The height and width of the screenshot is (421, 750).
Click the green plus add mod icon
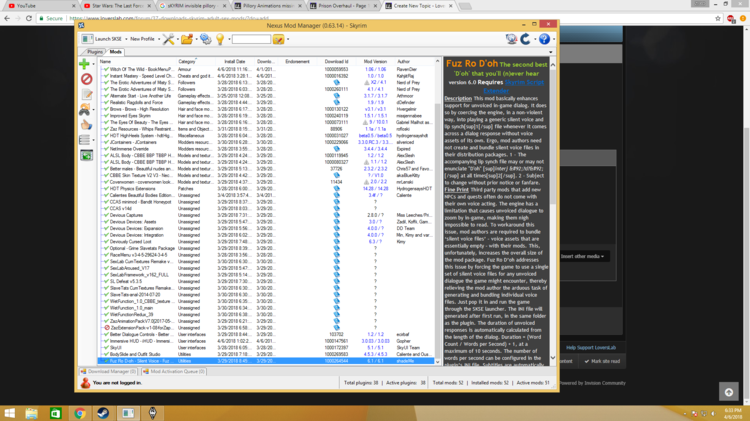pyautogui.click(x=84, y=64)
